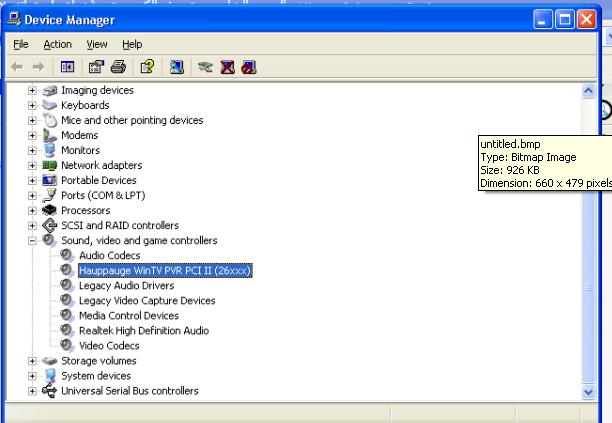Expand the Monitors node
The height and width of the screenshot is (423, 612).
(32, 151)
